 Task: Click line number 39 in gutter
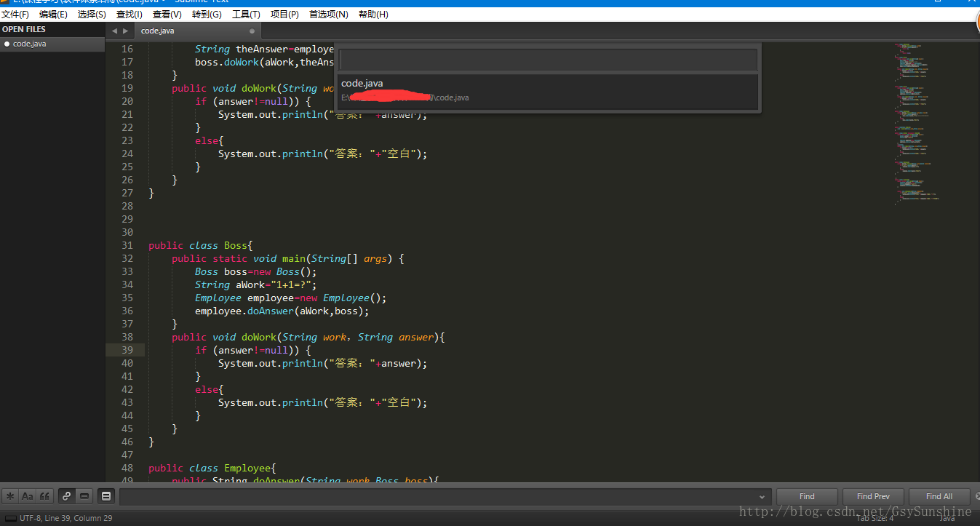pyautogui.click(x=127, y=350)
